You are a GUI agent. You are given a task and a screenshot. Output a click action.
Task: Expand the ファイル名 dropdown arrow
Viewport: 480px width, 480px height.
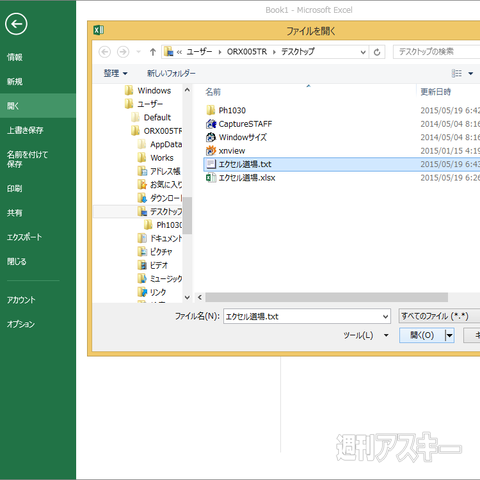(386, 317)
